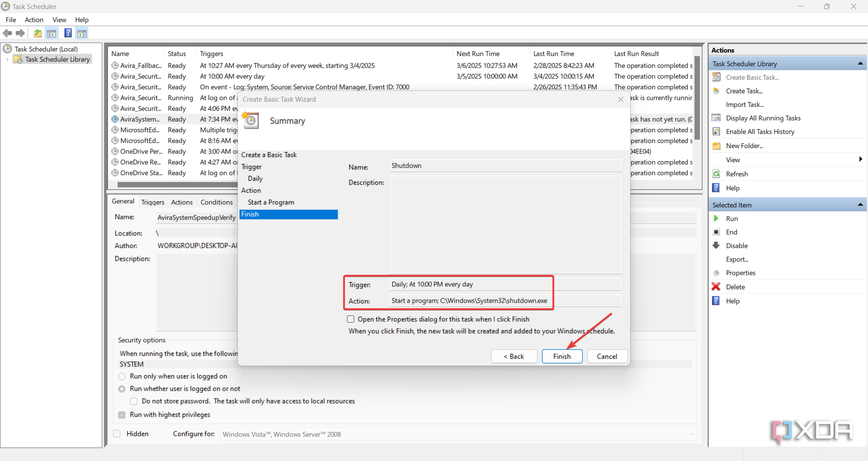Click the Display All Running Tasks icon
Screen dimensions: 868x461
[717, 118]
